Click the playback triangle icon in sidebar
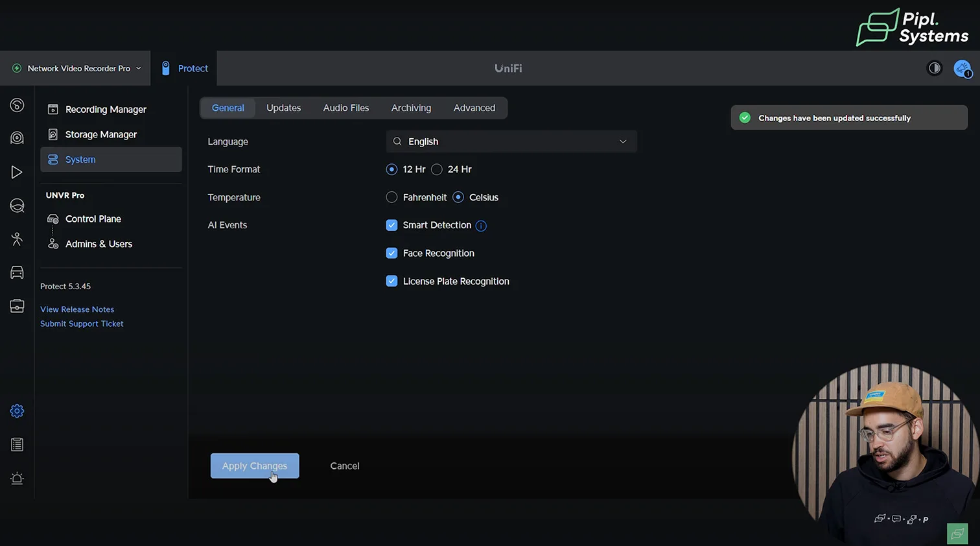 point(17,172)
